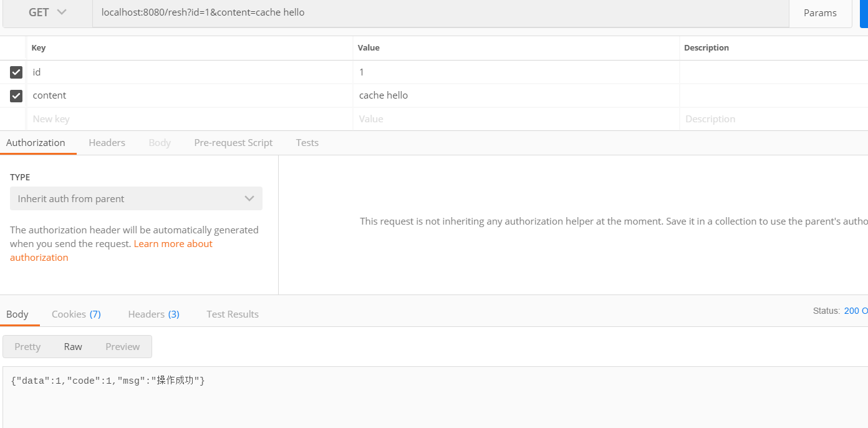Viewport: 868px width, 428px height.
Task: Uncheck the id parameter checkbox
Action: [x=16, y=72]
